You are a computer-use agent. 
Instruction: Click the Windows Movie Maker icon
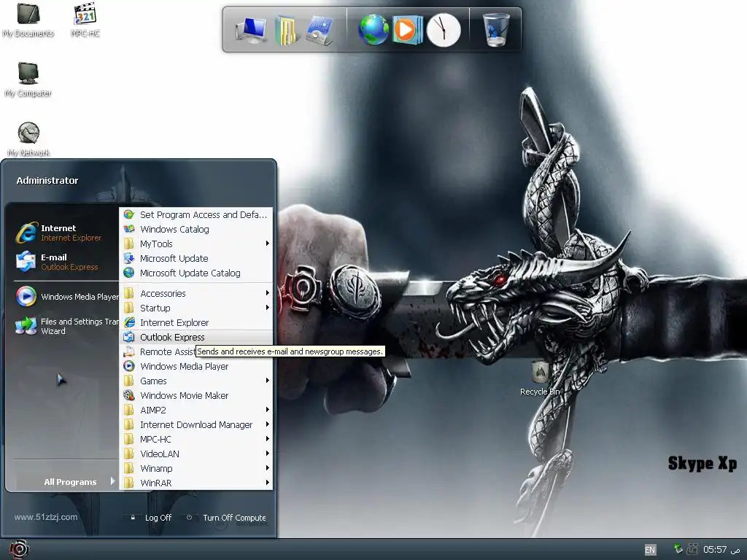tap(128, 395)
